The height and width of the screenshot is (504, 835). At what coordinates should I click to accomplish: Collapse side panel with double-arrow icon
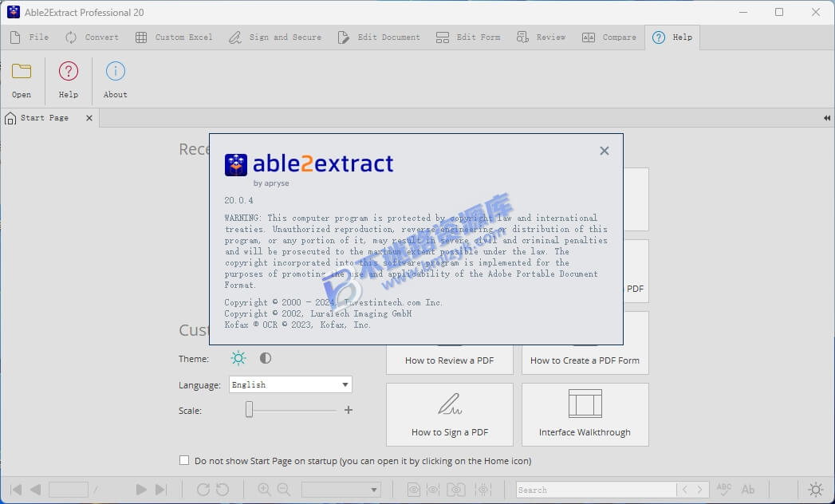pos(826,118)
